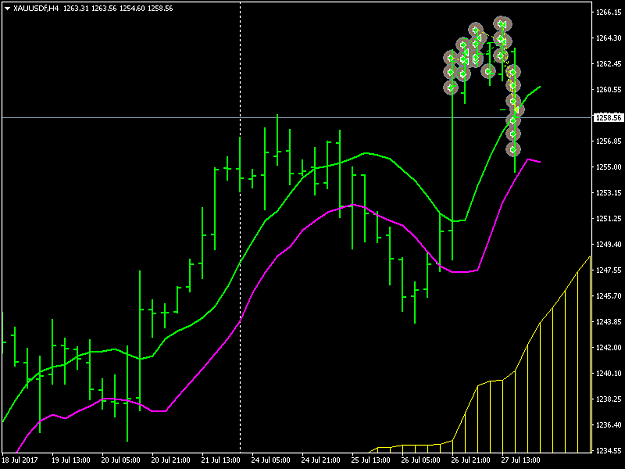Click the 1251.25 price axis label
Screen dimensions: 625x469
point(608,218)
